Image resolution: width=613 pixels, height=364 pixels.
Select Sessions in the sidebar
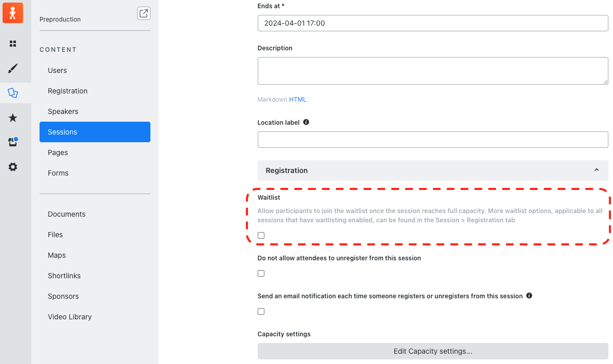point(95,132)
